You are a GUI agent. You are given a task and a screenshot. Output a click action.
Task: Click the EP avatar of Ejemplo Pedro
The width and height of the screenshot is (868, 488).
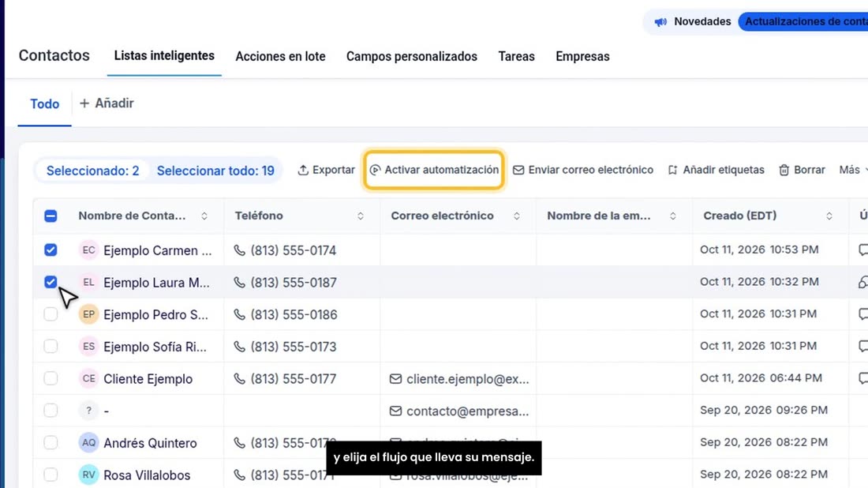point(88,314)
